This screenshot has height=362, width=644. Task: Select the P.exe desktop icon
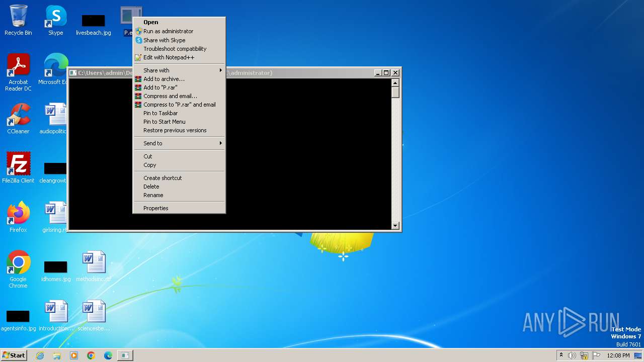[x=128, y=20]
